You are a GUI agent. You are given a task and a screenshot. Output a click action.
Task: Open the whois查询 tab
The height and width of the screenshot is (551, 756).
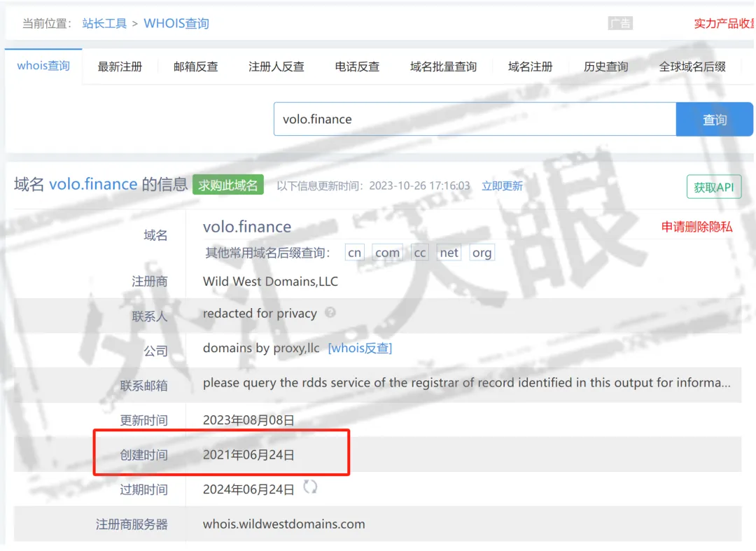(x=43, y=66)
